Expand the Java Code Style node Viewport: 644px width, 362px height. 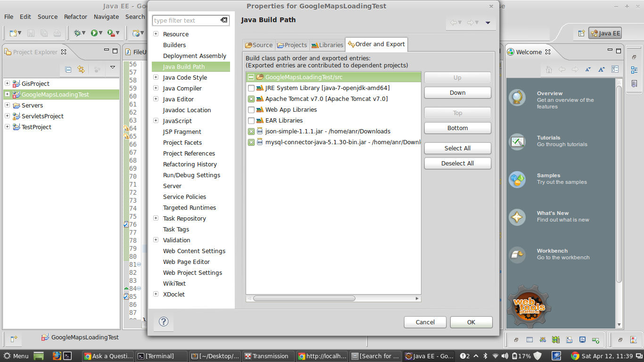[156, 77]
